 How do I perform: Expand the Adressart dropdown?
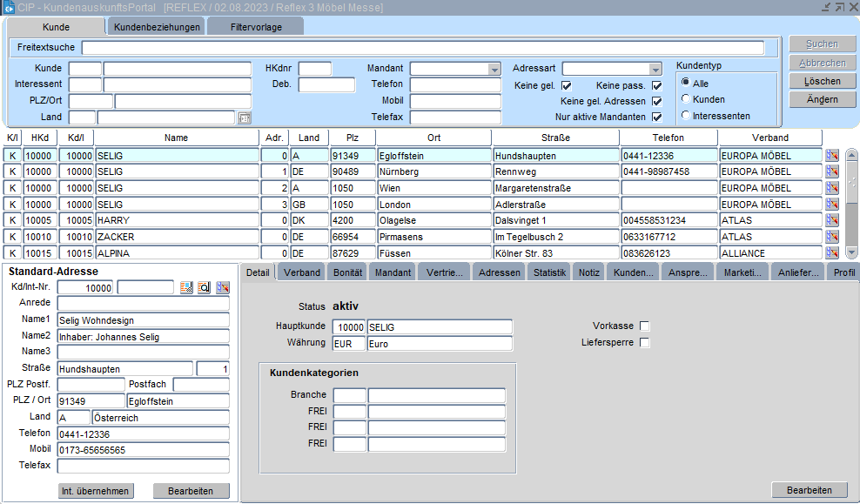(x=655, y=69)
